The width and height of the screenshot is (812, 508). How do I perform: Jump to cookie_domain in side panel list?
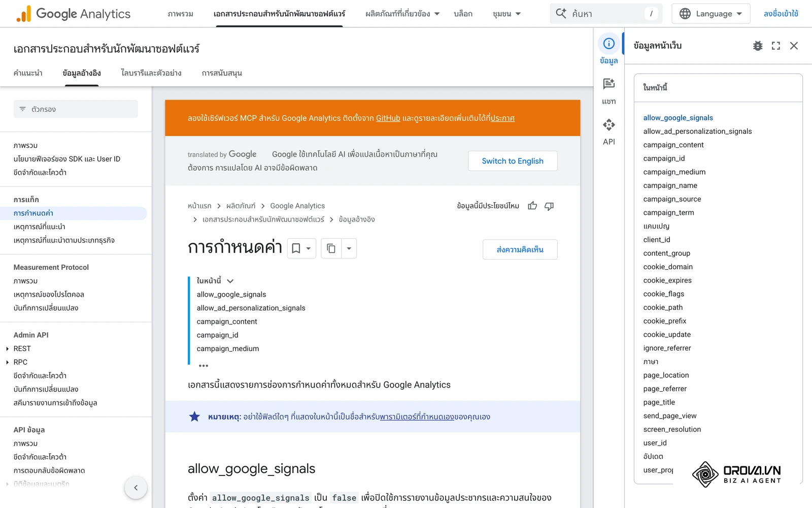point(668,267)
